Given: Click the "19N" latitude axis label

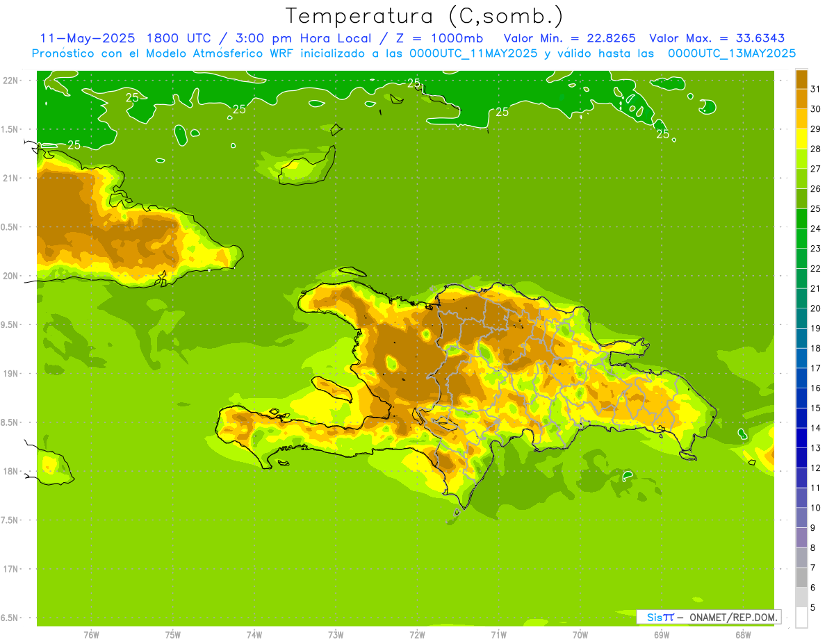Looking at the screenshot, I should (10, 374).
